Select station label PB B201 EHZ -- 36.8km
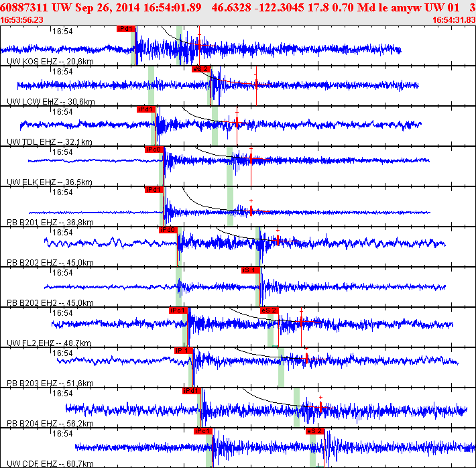Image resolution: width=476 pixels, height=468 pixels. [x=50, y=223]
